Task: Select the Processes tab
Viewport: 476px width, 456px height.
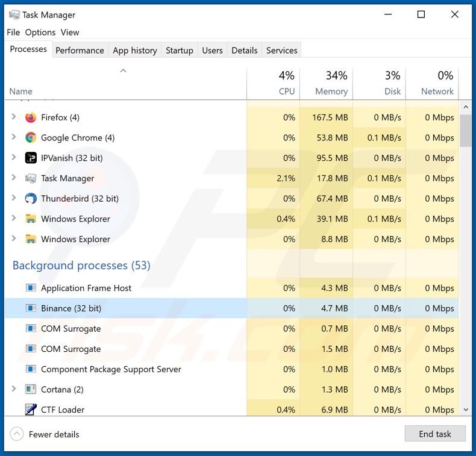Action: pyautogui.click(x=28, y=49)
